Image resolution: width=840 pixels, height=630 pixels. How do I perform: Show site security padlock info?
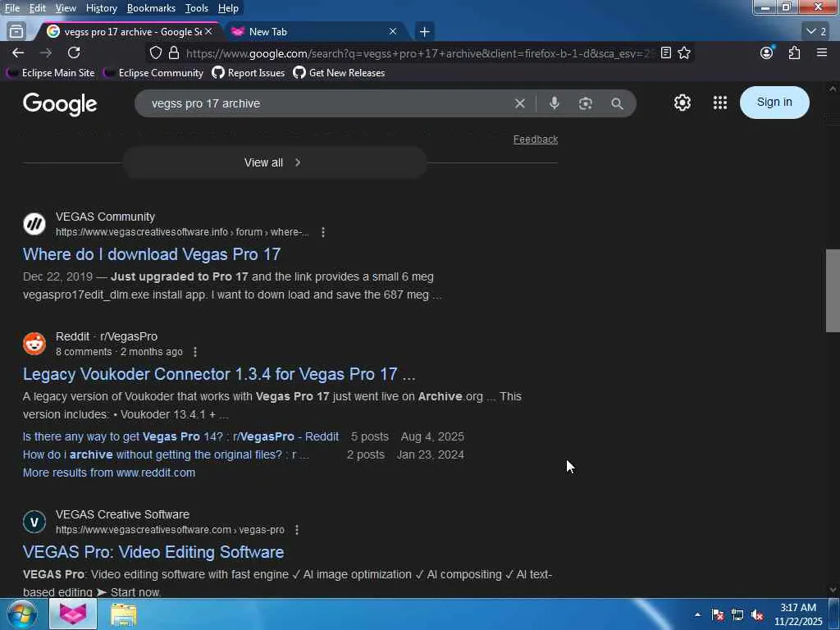coord(174,53)
